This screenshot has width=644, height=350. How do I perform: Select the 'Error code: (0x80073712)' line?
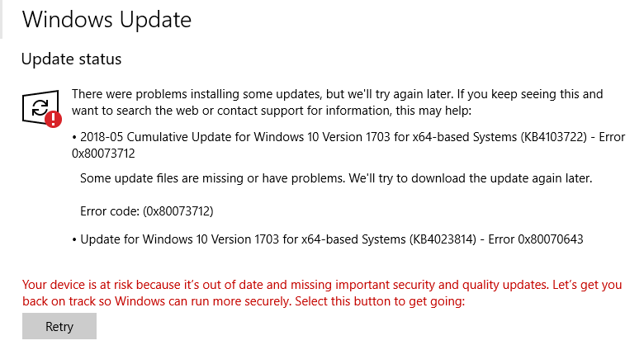[146, 211]
